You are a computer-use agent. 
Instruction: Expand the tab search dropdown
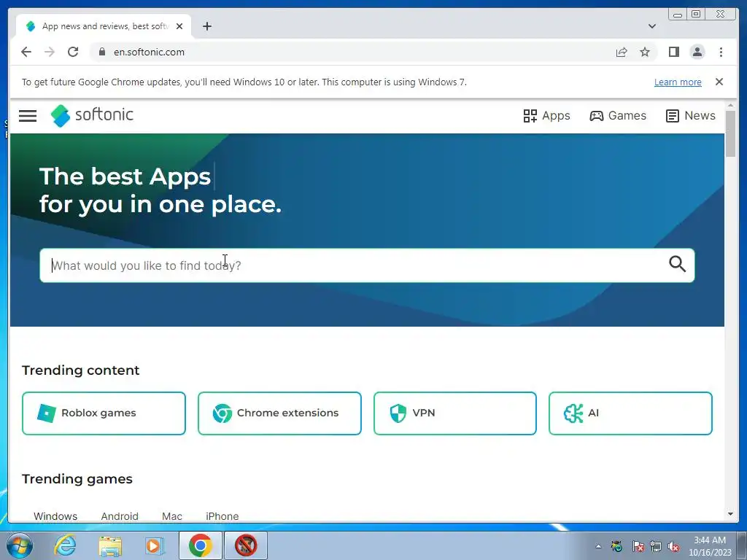click(x=652, y=26)
